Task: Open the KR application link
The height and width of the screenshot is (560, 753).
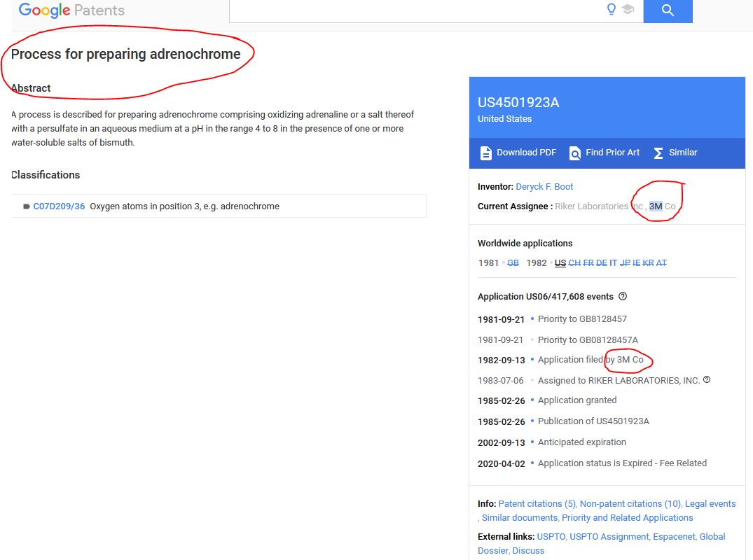Action: pyautogui.click(x=649, y=263)
